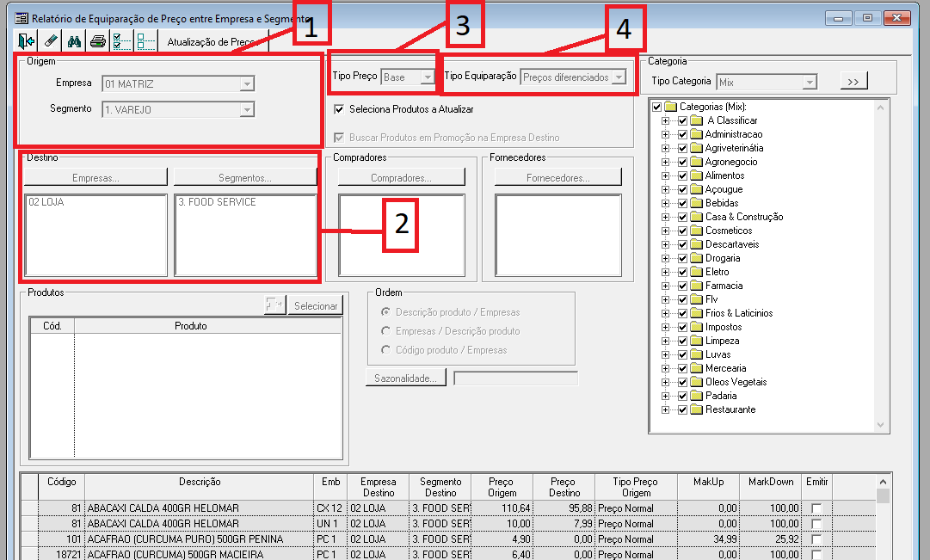The height and width of the screenshot is (560, 930).
Task: Click the results grid scrollbar up arrow
Action: [x=884, y=482]
